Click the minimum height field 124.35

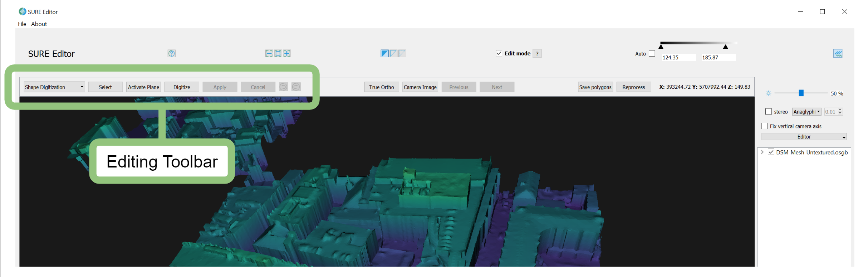click(x=678, y=57)
